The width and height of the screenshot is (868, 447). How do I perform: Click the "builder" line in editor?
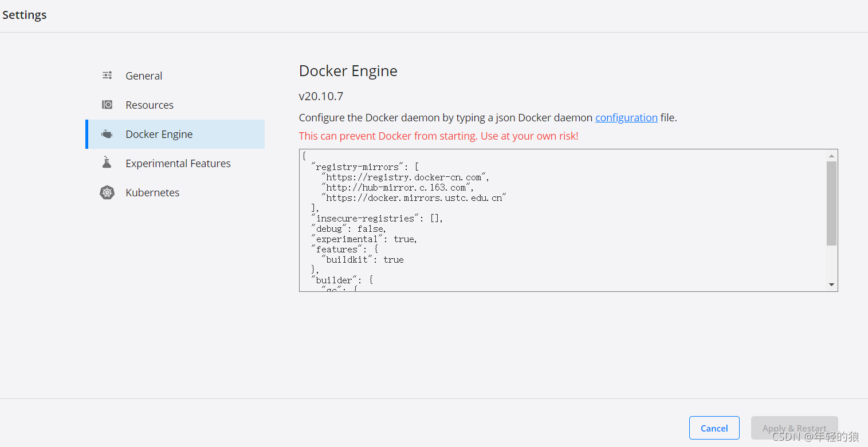(342, 280)
